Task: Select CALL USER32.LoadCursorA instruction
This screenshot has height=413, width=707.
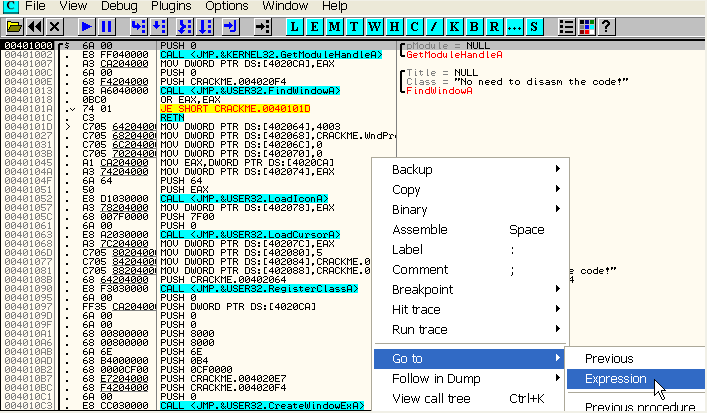Action: tap(250, 234)
